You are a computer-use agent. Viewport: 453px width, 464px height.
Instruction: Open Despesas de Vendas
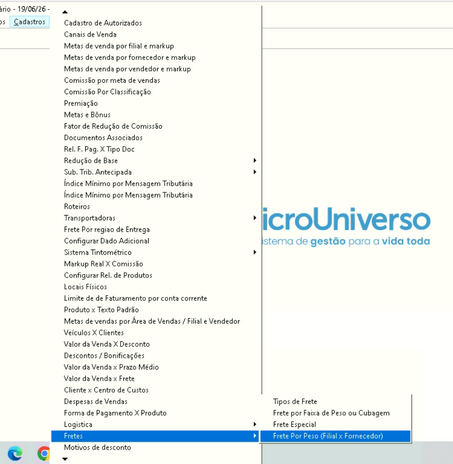tap(155, 401)
